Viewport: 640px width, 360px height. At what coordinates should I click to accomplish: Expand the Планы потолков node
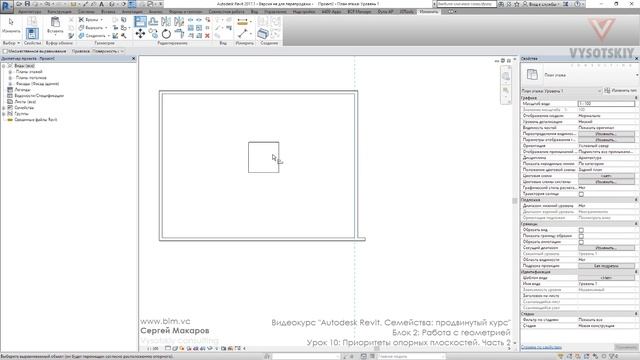(x=10, y=78)
